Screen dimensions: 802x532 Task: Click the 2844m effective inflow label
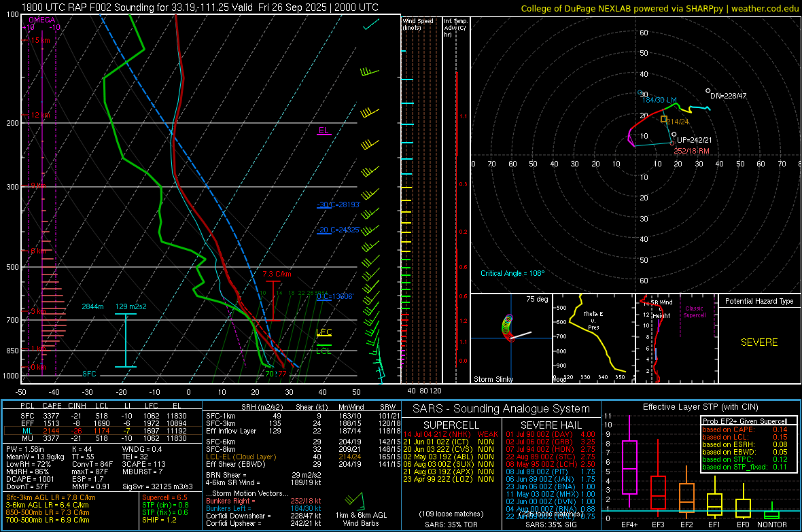92,306
